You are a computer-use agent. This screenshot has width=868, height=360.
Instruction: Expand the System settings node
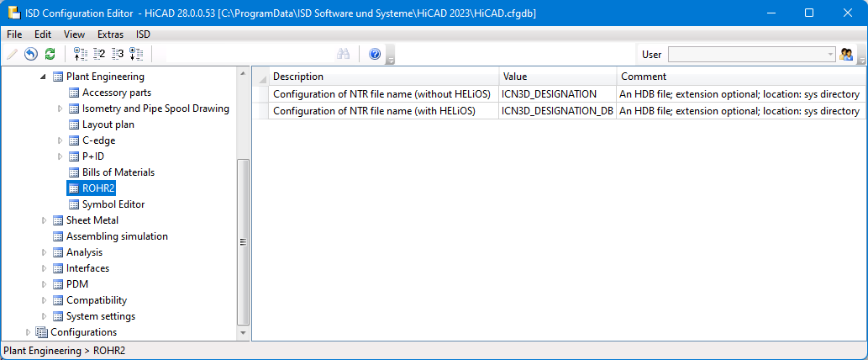click(44, 317)
